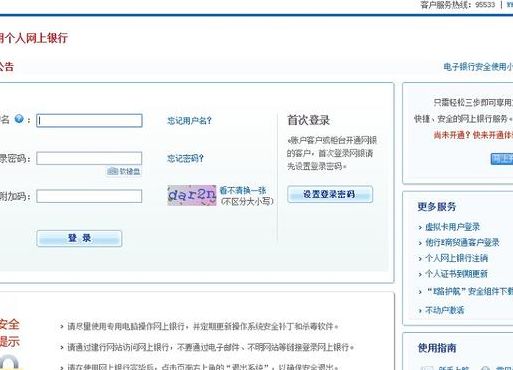This screenshot has width=513, height=370.
Task: Open the 虚拟卡用户登录 link
Action: 452,227
